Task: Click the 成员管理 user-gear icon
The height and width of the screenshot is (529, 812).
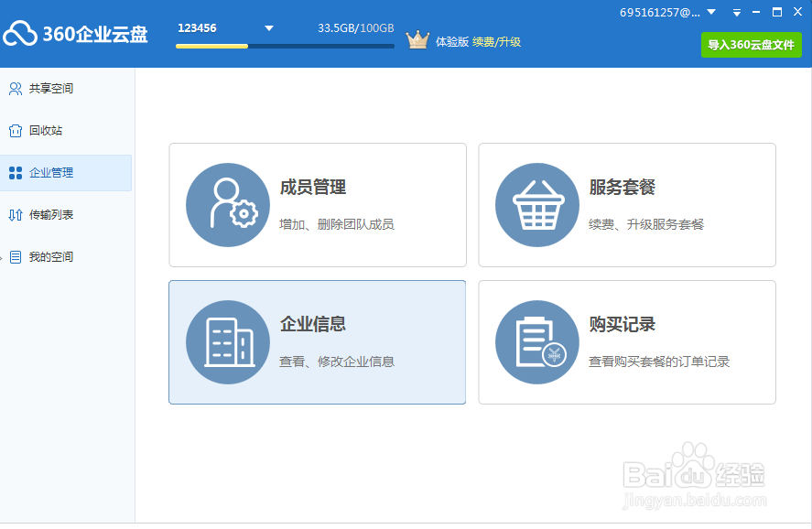Action: coord(228,205)
